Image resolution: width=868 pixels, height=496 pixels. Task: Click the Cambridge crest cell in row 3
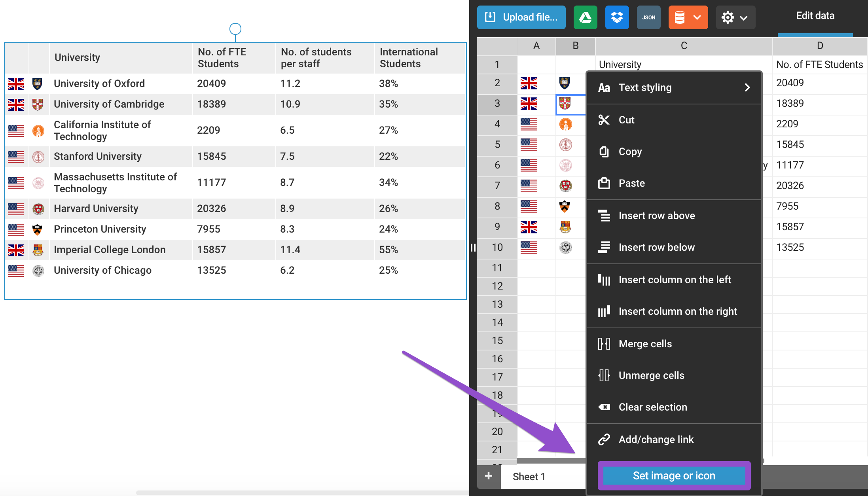coord(570,104)
